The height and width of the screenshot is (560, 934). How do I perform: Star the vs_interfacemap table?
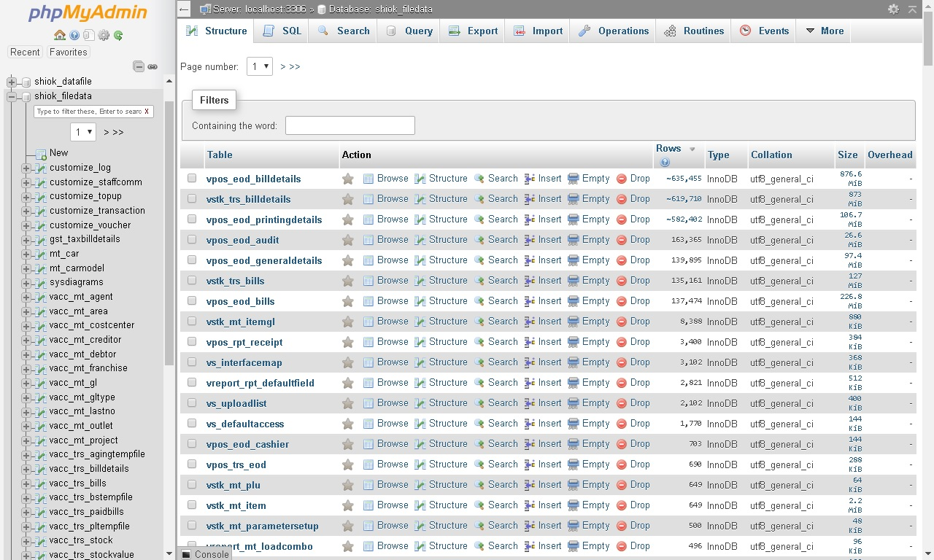[348, 362]
